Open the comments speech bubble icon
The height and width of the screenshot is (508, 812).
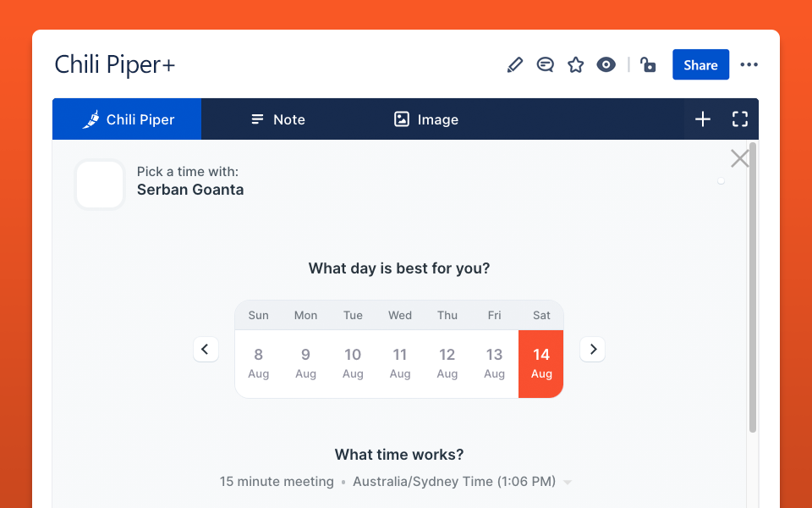click(545, 65)
